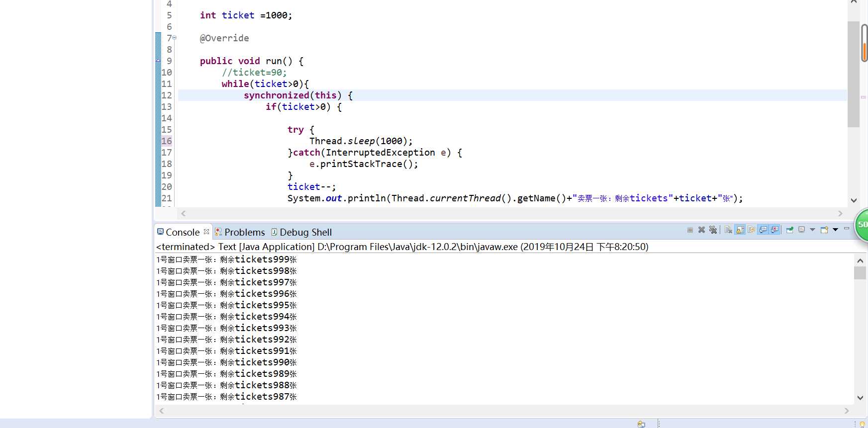Click the 'public void run()' declaration

point(252,61)
